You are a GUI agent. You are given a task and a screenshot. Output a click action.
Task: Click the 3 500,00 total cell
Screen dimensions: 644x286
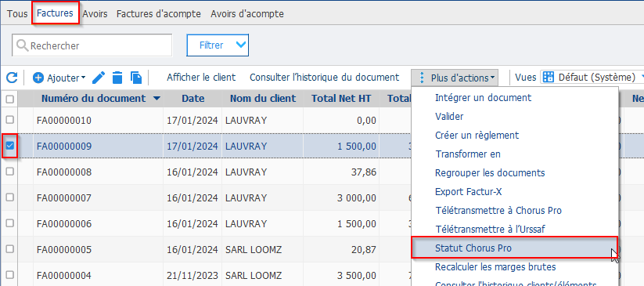click(x=357, y=275)
